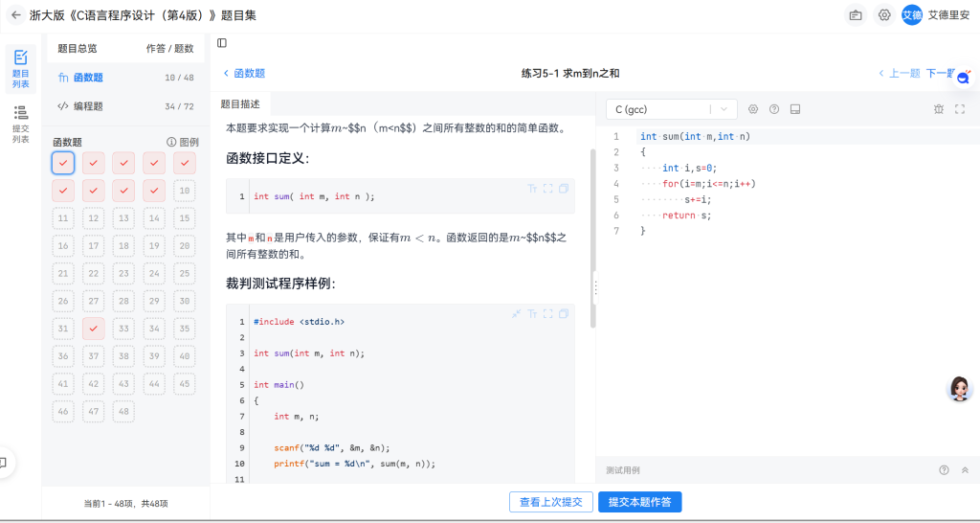The image size is (980, 523).
Task: Click 查看上次提交 button
Action: 550,502
